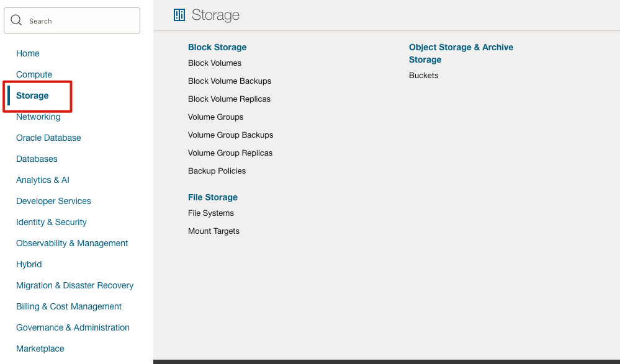The height and width of the screenshot is (364, 620).
Task: Select Identity & Security in sidebar
Action: pos(52,222)
